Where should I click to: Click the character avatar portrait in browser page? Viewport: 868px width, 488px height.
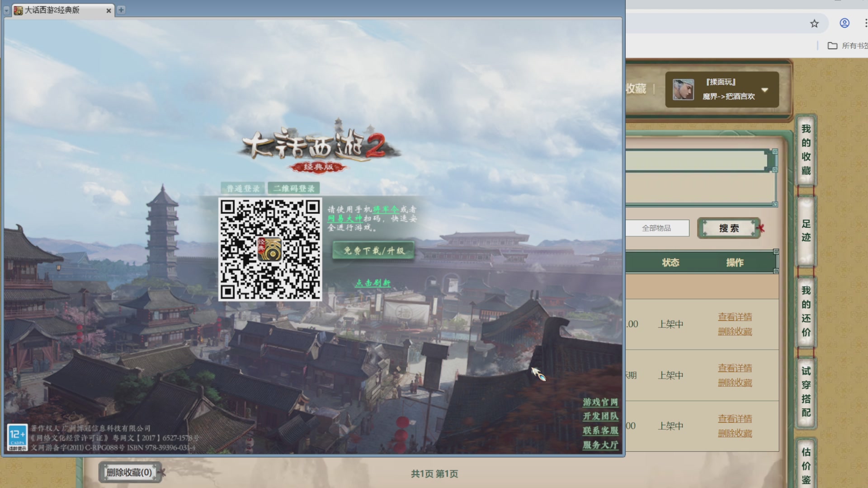[x=683, y=89]
